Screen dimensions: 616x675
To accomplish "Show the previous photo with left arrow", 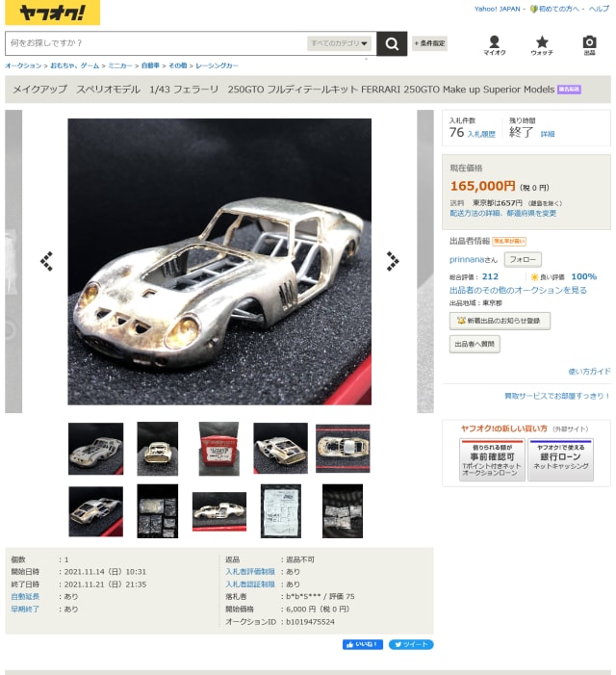I will [46, 261].
